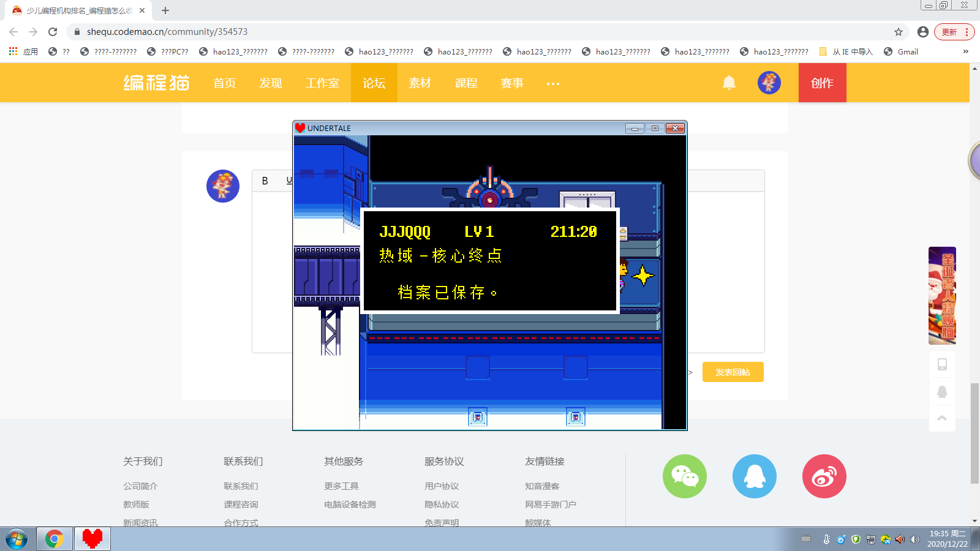Expand the bookmarks overflow chevron

966,51
